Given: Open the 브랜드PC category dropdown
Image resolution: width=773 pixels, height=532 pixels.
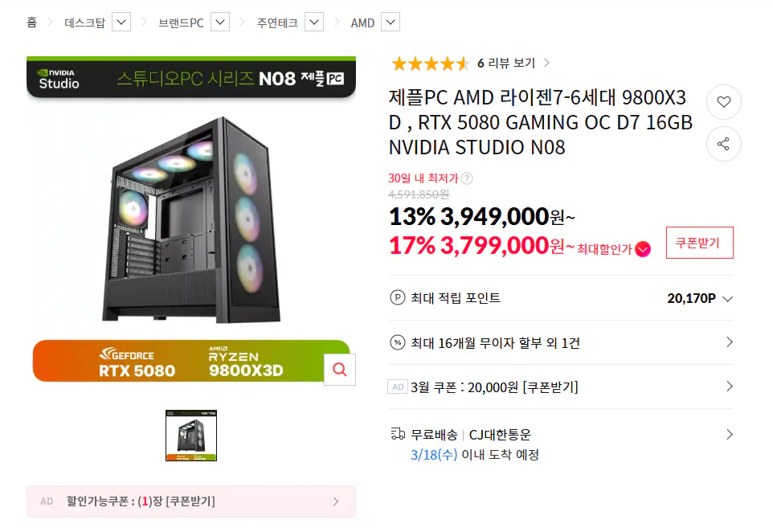Looking at the screenshot, I should click(219, 22).
